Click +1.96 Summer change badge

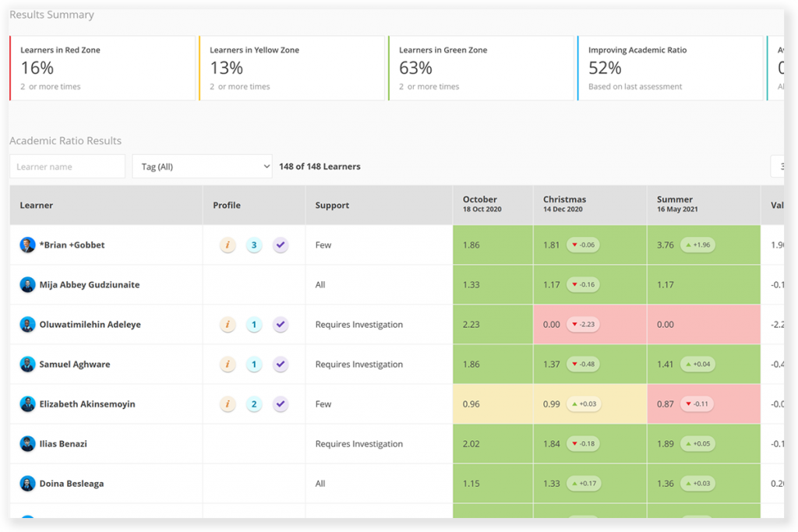697,245
